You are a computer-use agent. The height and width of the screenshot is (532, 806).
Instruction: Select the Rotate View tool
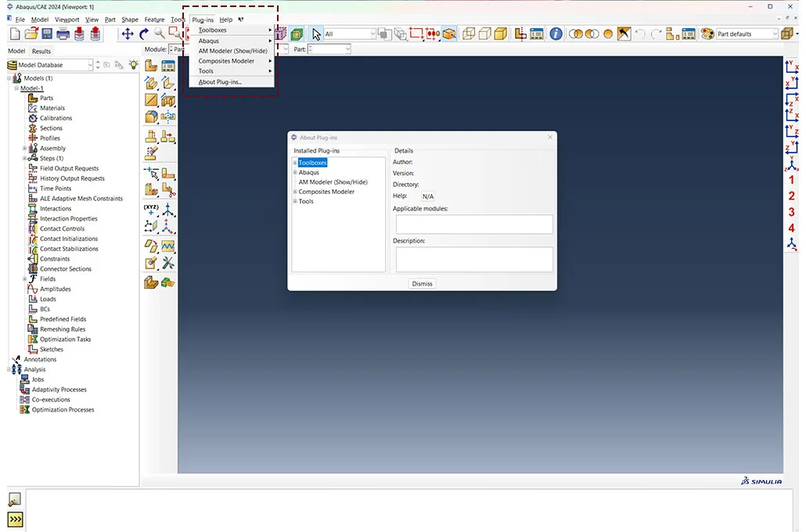click(x=144, y=34)
